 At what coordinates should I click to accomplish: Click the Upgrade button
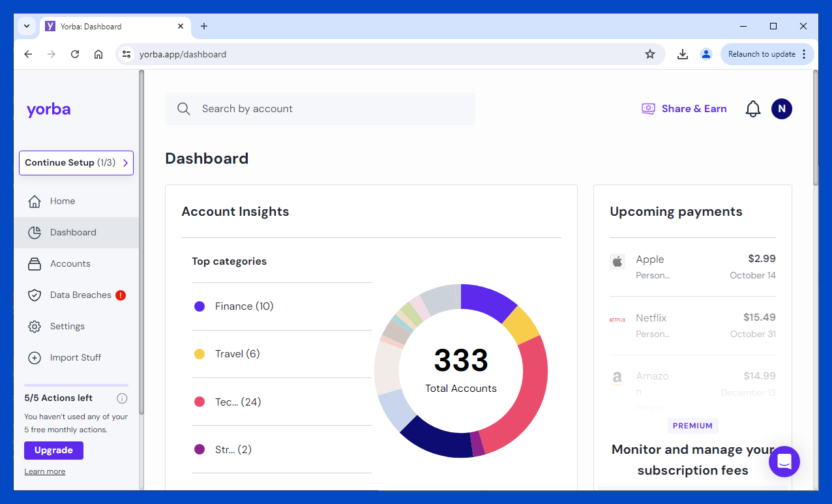53,451
